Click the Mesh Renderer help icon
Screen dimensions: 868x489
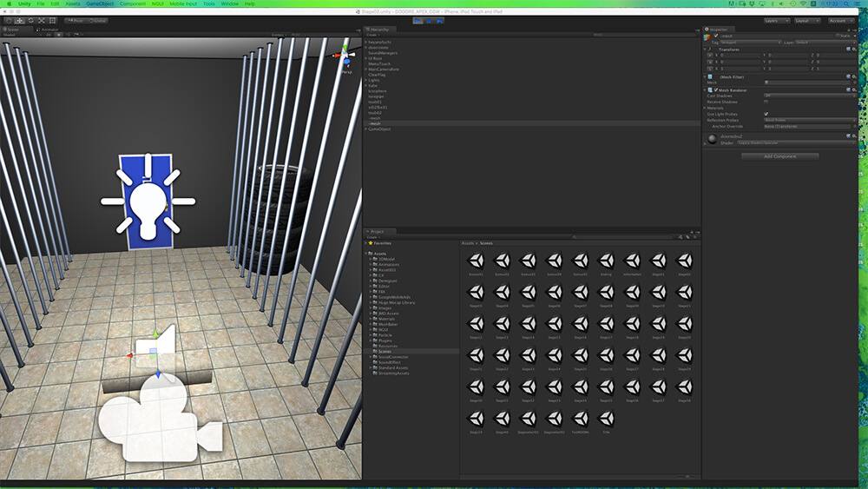click(847, 90)
